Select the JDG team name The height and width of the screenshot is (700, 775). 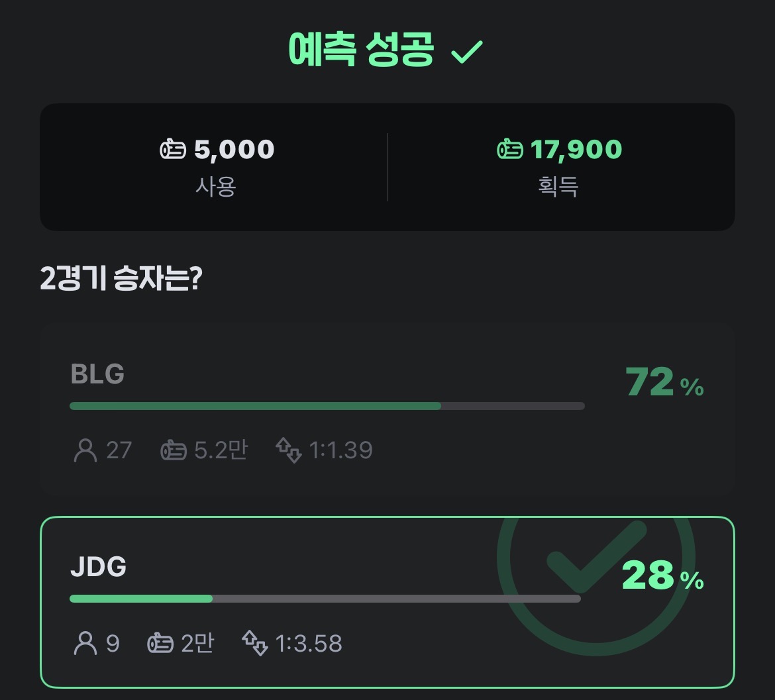(x=98, y=568)
